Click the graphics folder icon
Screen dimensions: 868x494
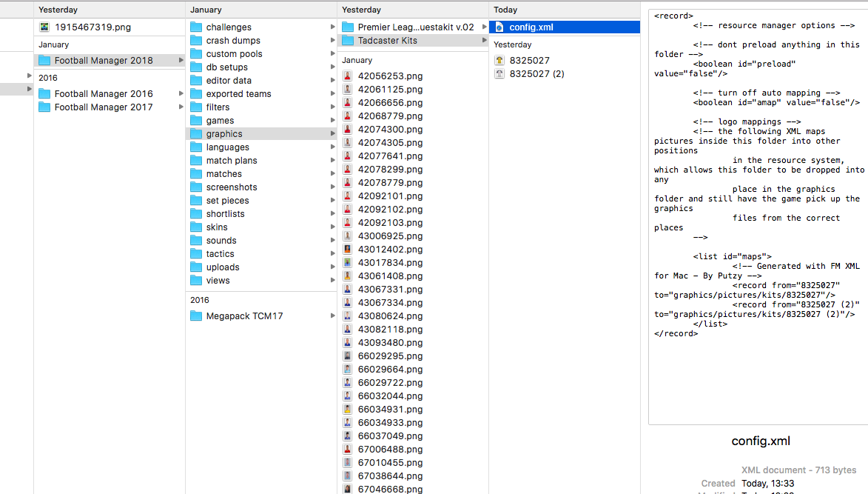click(x=196, y=133)
